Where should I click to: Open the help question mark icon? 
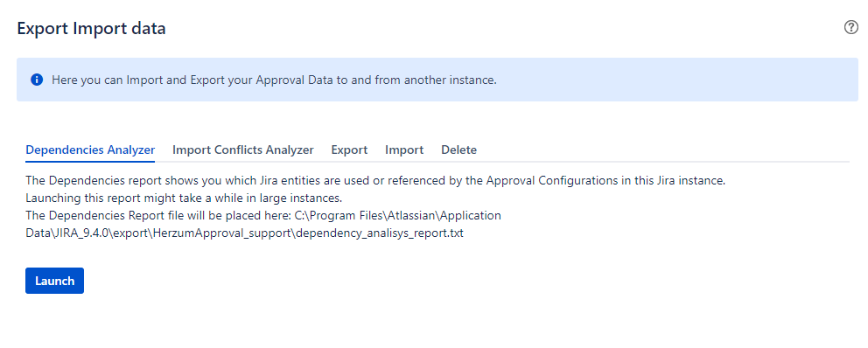[x=850, y=28]
